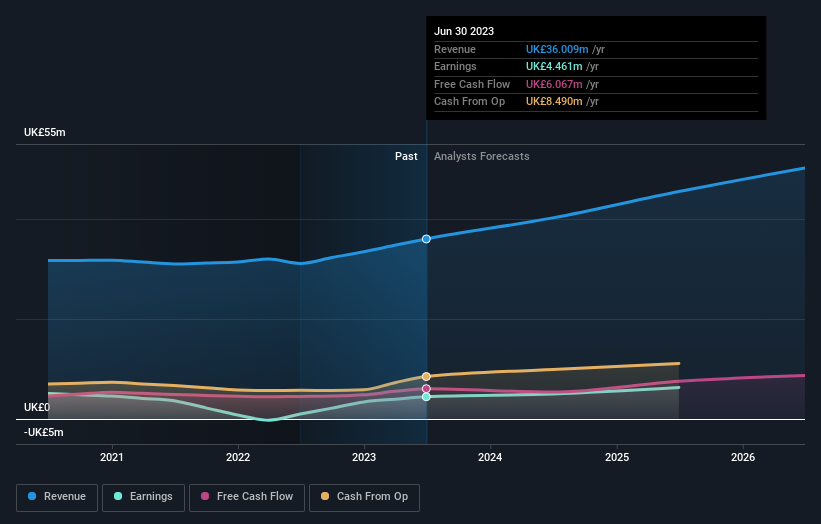Toggle the Free Cash Flow legend button
Screen dimensions: 821x524
click(x=247, y=497)
